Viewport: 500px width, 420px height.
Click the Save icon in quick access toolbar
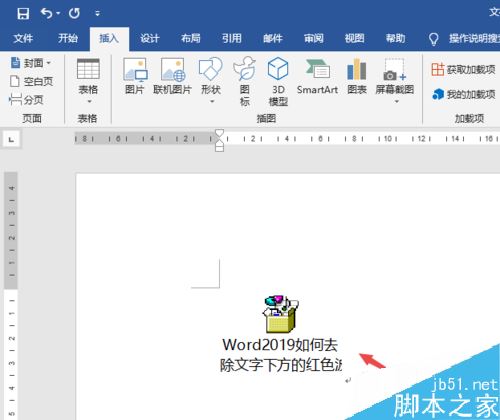point(23,13)
